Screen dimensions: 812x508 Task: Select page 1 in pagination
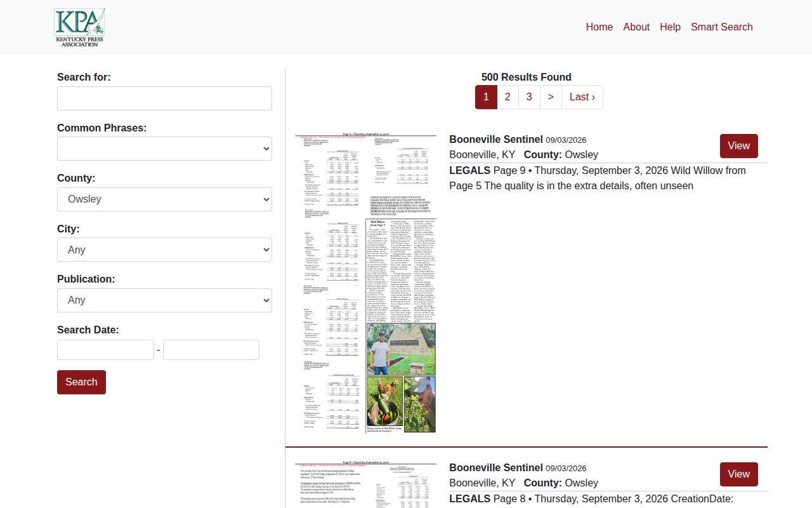click(486, 97)
